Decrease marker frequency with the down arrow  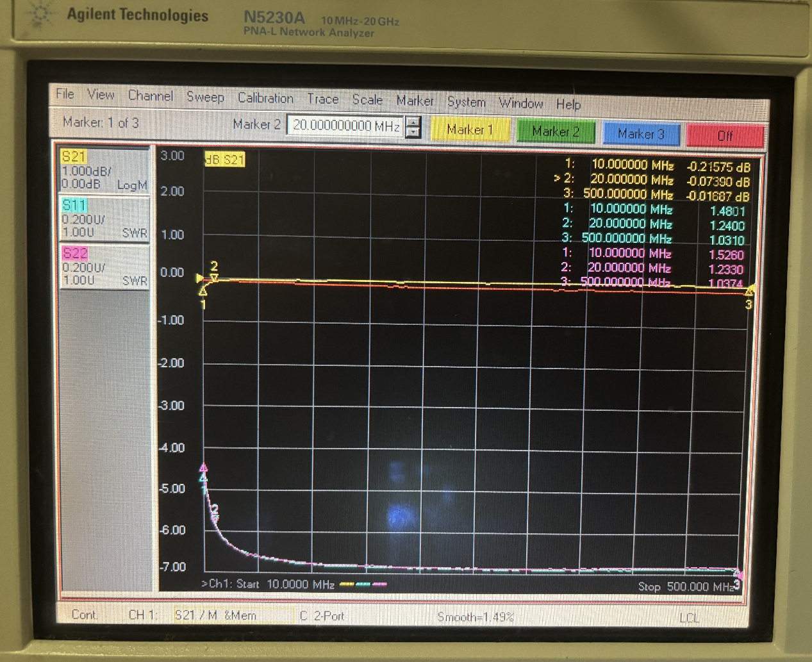coord(414,132)
